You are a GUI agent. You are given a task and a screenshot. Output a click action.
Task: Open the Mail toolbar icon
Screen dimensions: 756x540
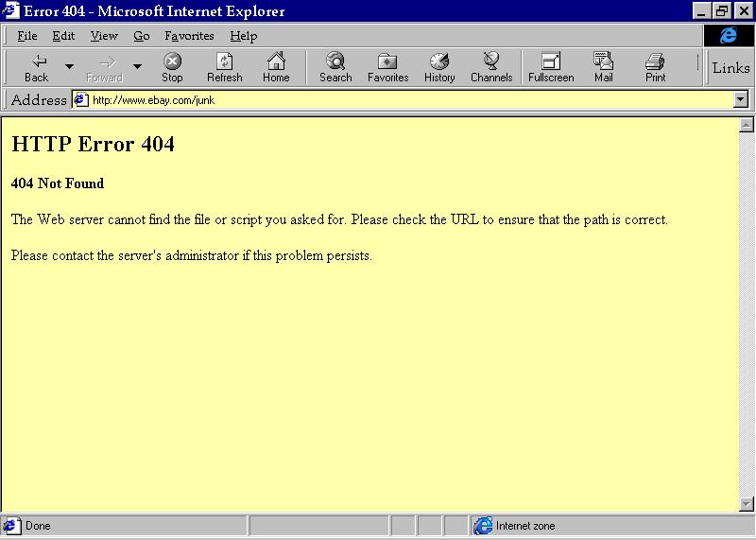click(x=603, y=67)
